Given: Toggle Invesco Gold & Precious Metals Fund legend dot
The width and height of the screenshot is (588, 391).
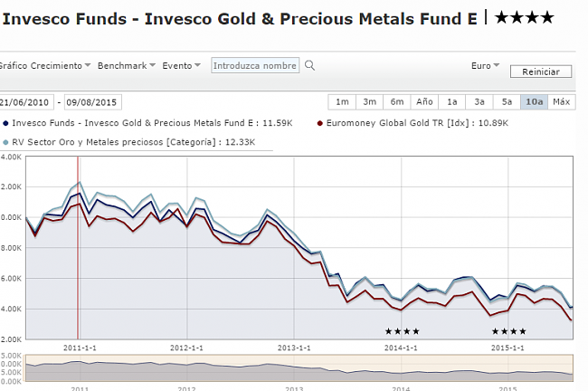Looking at the screenshot, I should [x=5, y=123].
